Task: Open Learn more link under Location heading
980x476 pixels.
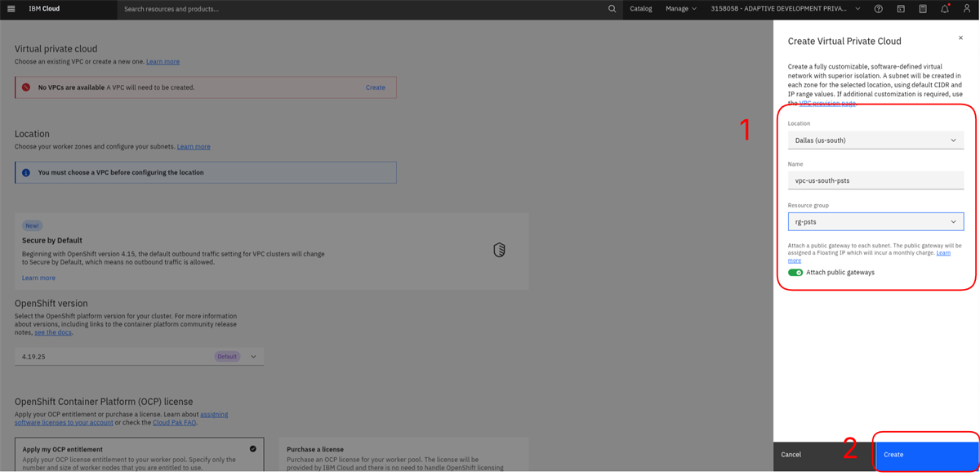Action: (x=194, y=146)
